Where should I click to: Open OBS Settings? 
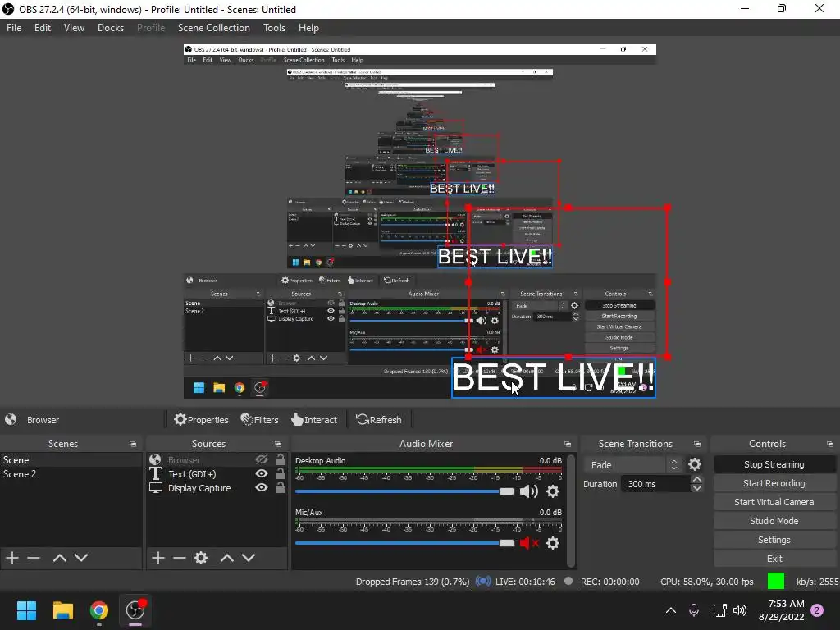774,540
